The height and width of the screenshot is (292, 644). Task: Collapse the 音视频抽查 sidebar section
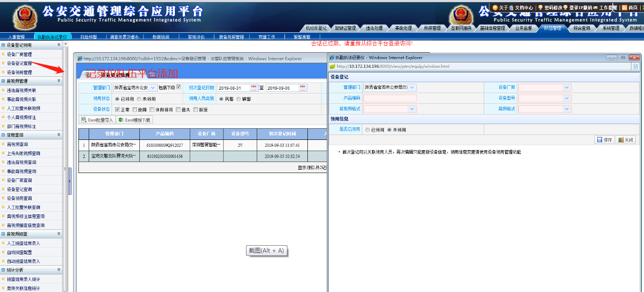pos(59,234)
